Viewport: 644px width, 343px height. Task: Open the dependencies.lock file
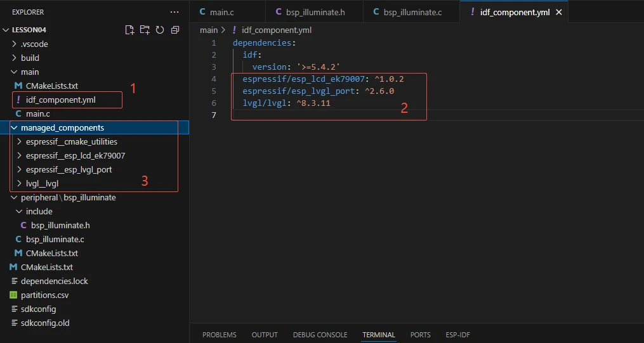(54, 281)
